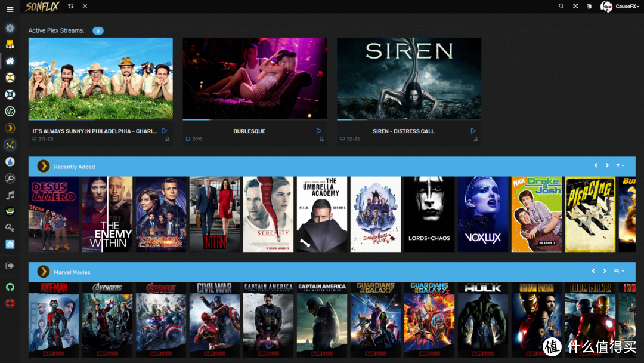644x363 pixels.
Task: Open Marvel Movies playlist dropdown
Action: tap(619, 271)
